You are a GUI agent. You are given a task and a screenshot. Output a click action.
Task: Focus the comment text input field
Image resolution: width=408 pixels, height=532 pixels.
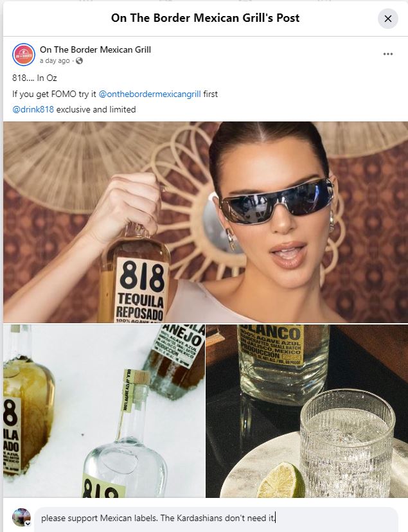click(216, 518)
